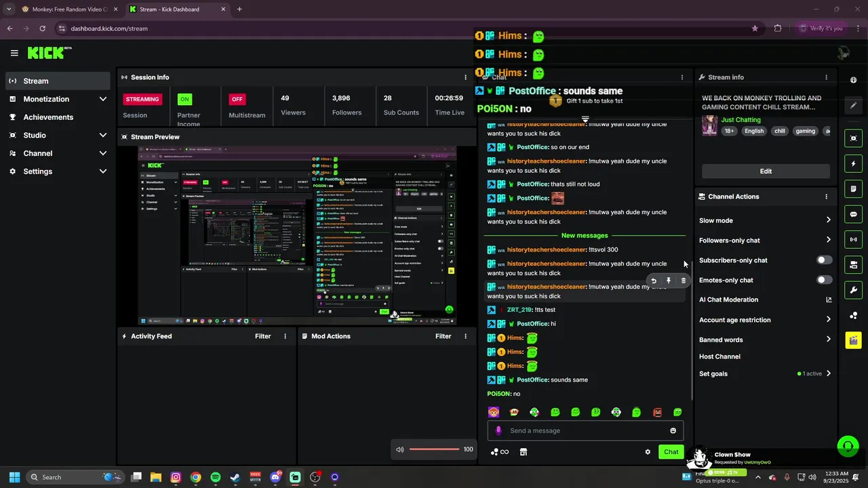This screenshot has width=868, height=488.
Task: Open Steam from Windows taskbar
Action: pyautogui.click(x=235, y=477)
